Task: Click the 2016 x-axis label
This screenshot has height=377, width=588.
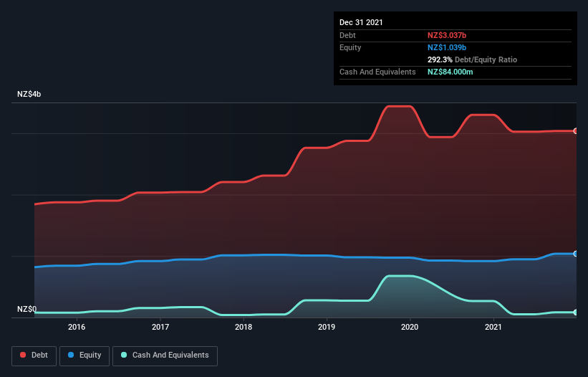Action: click(77, 327)
